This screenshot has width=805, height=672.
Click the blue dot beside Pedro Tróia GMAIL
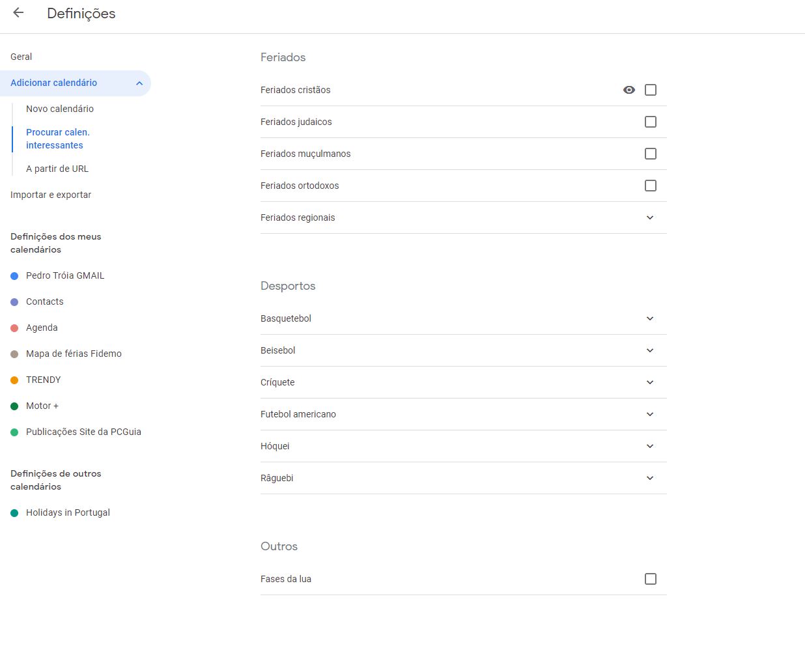point(14,276)
